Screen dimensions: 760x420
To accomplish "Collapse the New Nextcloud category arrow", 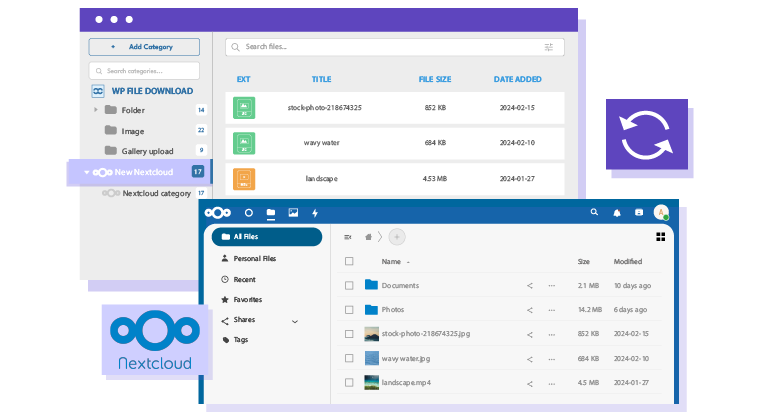I will point(87,172).
